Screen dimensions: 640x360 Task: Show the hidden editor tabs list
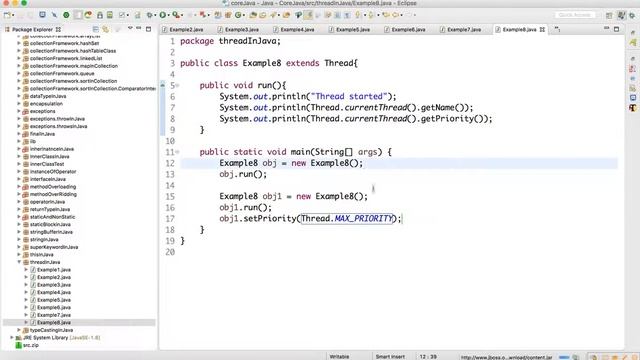[x=557, y=29]
